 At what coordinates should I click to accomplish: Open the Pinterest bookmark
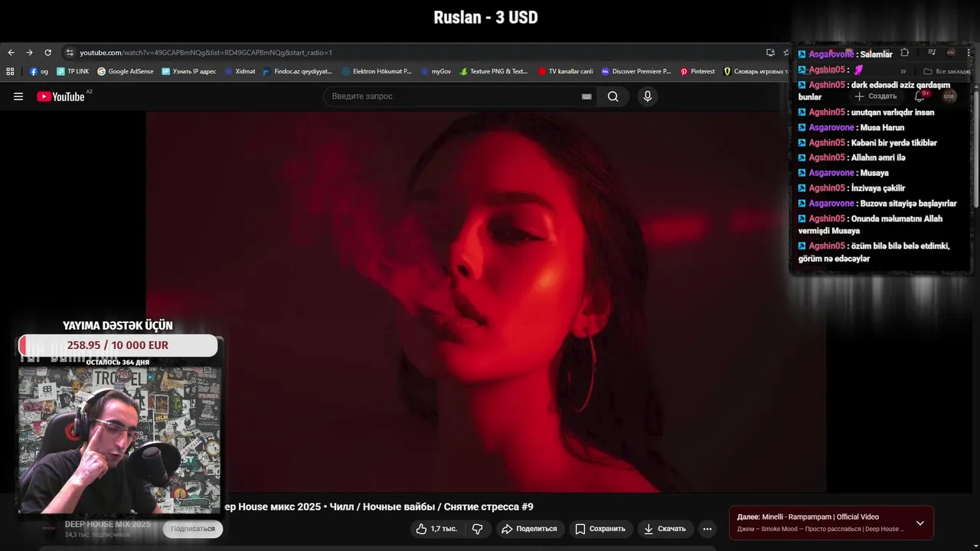[x=697, y=71]
